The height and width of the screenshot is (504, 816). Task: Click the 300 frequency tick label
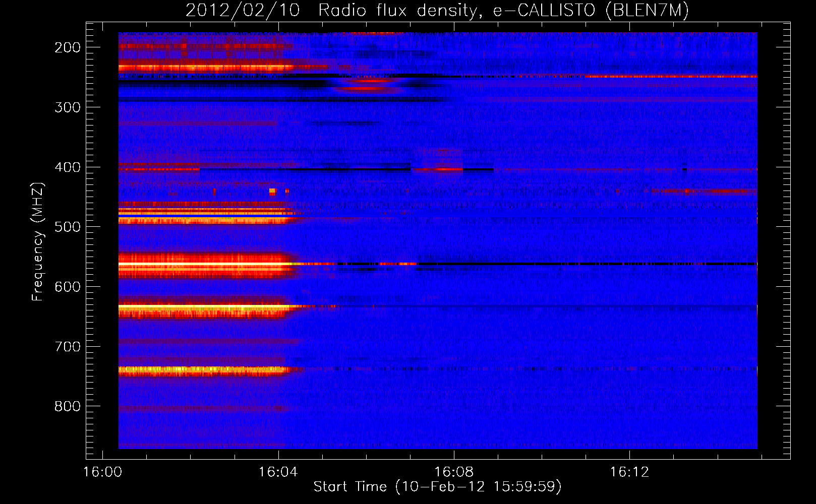click(x=68, y=107)
